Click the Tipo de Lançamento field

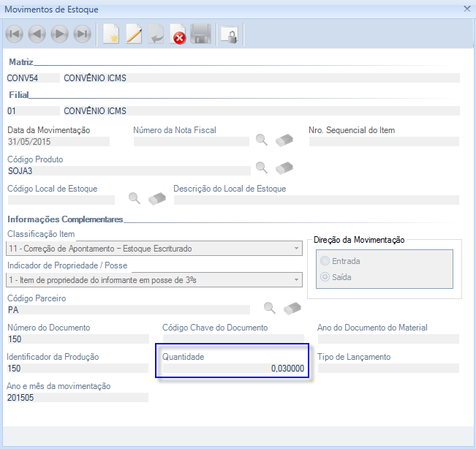click(x=388, y=369)
